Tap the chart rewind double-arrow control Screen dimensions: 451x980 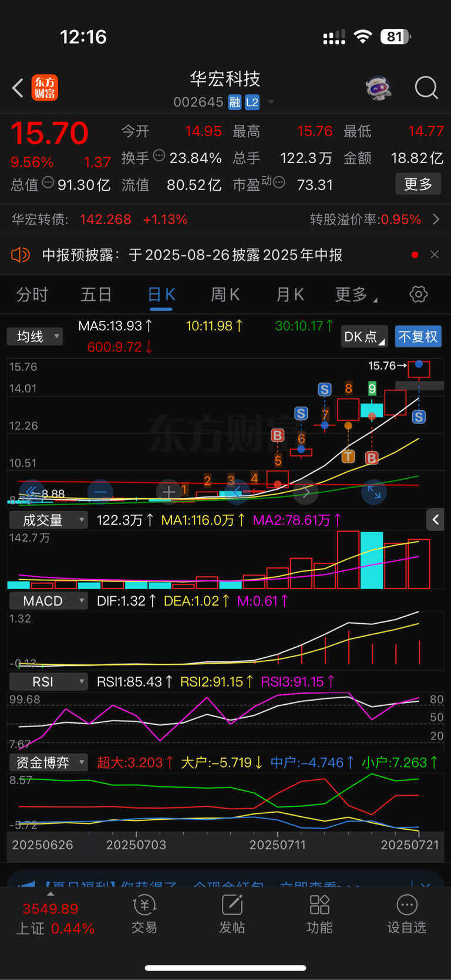tap(31, 492)
